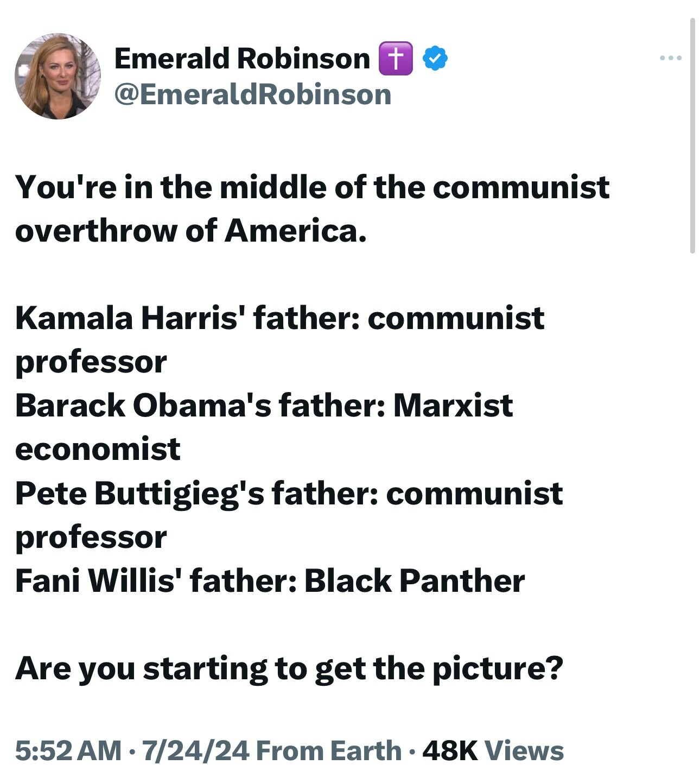Click the "overthrow of America." text line

pos(191,231)
